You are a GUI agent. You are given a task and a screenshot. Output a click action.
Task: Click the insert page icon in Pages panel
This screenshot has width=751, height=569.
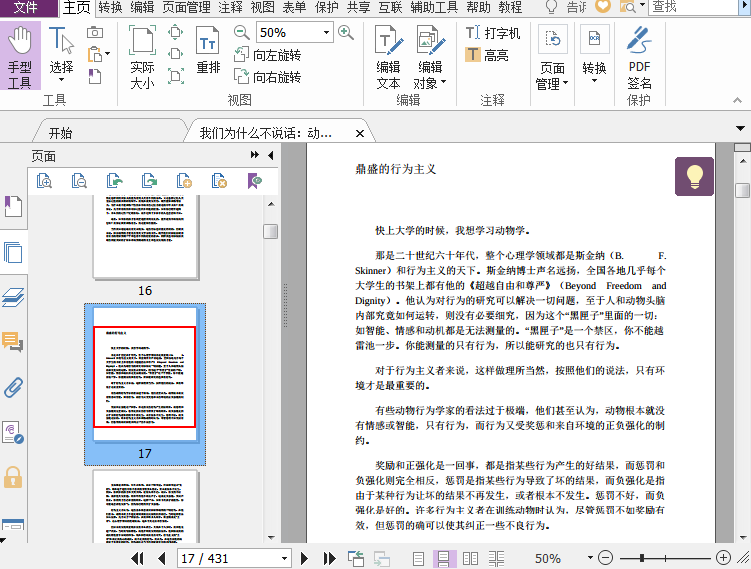pos(184,181)
